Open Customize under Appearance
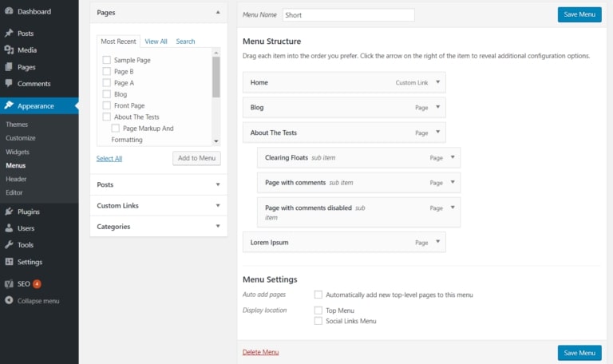The width and height of the screenshot is (613, 364). point(21,138)
